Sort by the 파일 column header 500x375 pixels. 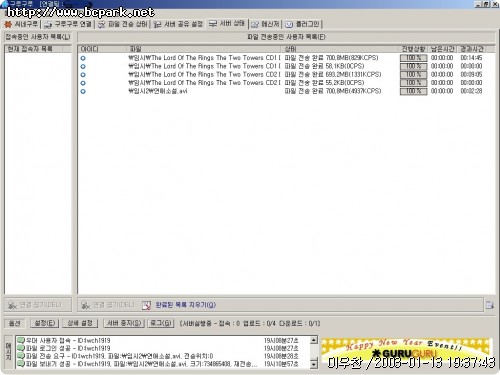[204, 49]
